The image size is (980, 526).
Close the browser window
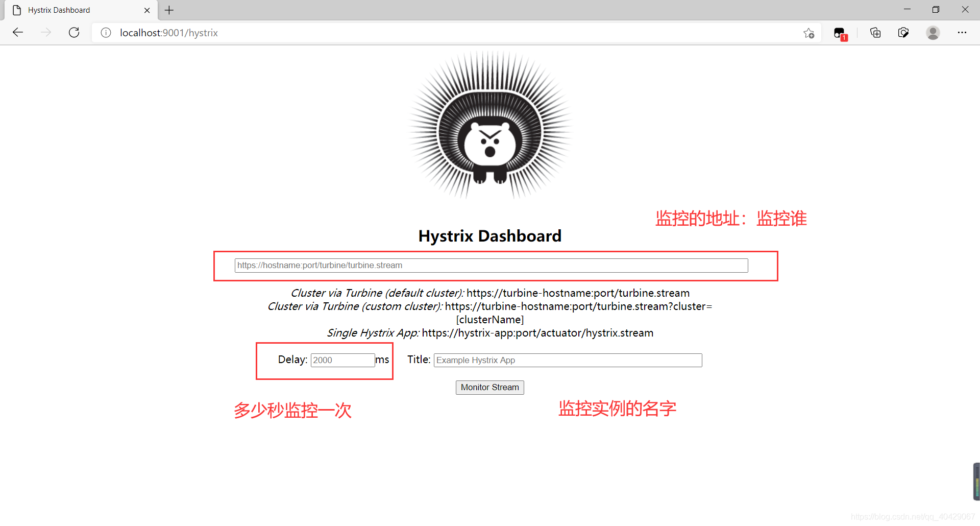965,10
